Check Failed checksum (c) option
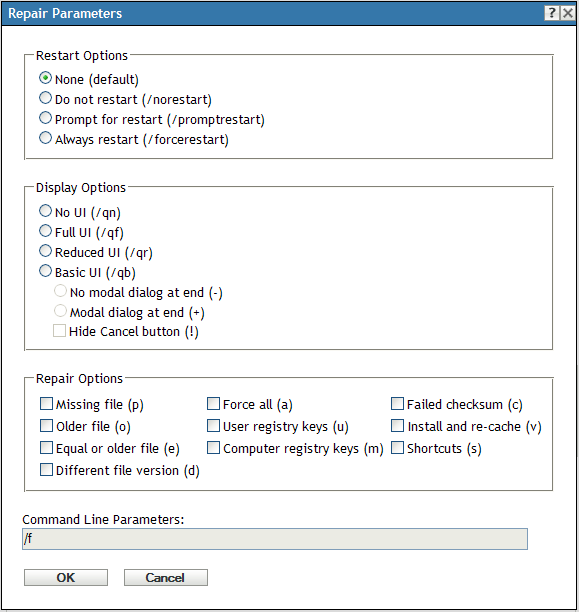Viewport: 579px width, 612px height. 397,404
